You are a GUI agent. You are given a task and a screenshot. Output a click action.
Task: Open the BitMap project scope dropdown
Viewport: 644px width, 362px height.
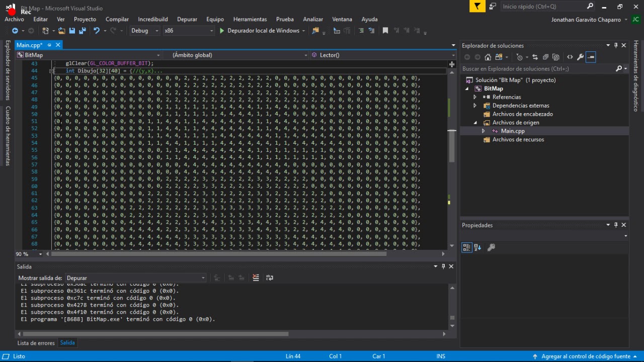(89, 55)
